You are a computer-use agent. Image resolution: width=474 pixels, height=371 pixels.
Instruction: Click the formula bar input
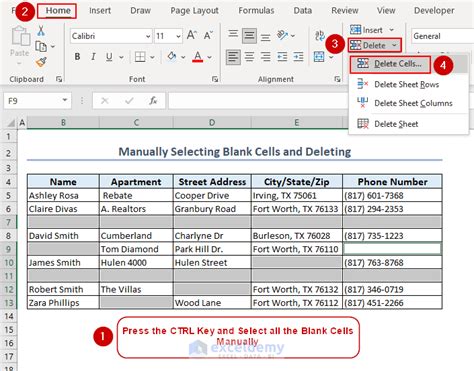point(258,101)
